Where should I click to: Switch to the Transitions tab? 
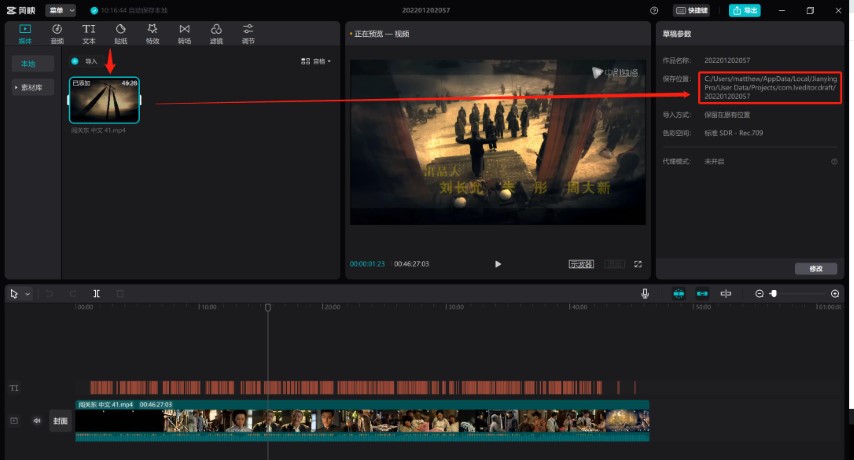pos(185,34)
